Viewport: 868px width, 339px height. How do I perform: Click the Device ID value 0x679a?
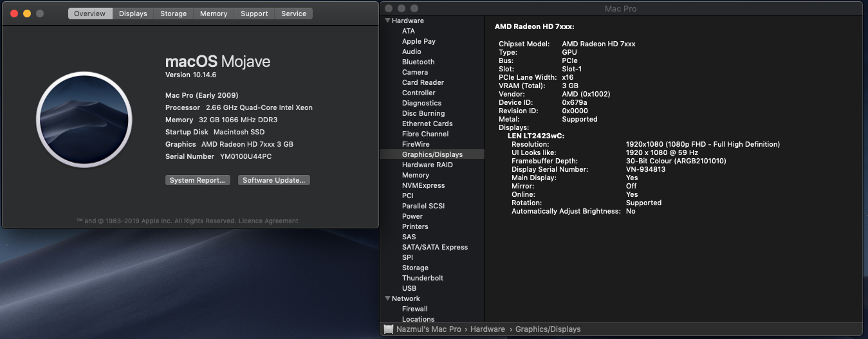[575, 102]
